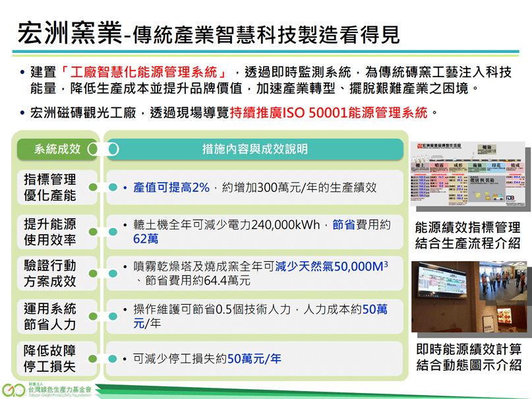Open the factory tour display photo
532x399 pixels.
[x=469, y=297]
